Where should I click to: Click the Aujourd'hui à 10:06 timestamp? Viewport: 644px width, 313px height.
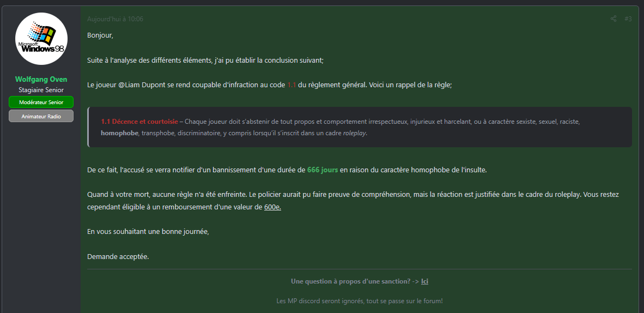point(115,19)
